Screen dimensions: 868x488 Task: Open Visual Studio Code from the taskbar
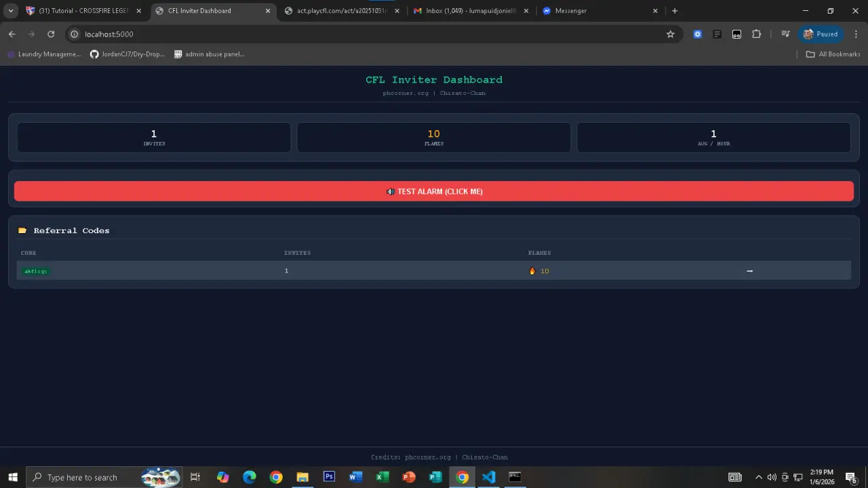[488, 477]
